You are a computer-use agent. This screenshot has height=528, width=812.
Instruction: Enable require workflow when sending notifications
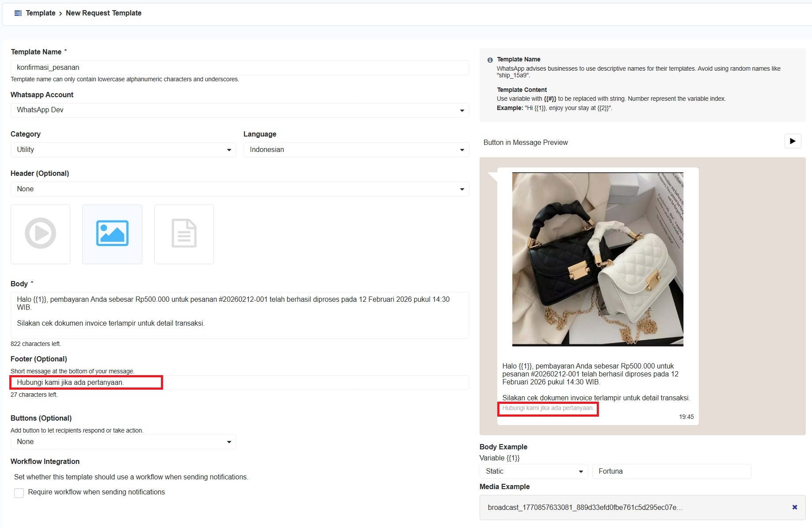coord(19,493)
